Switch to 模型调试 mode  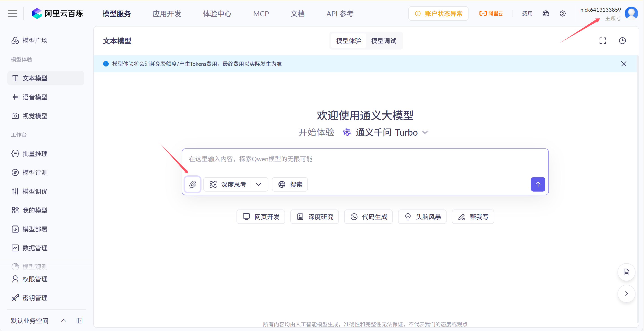(x=383, y=41)
